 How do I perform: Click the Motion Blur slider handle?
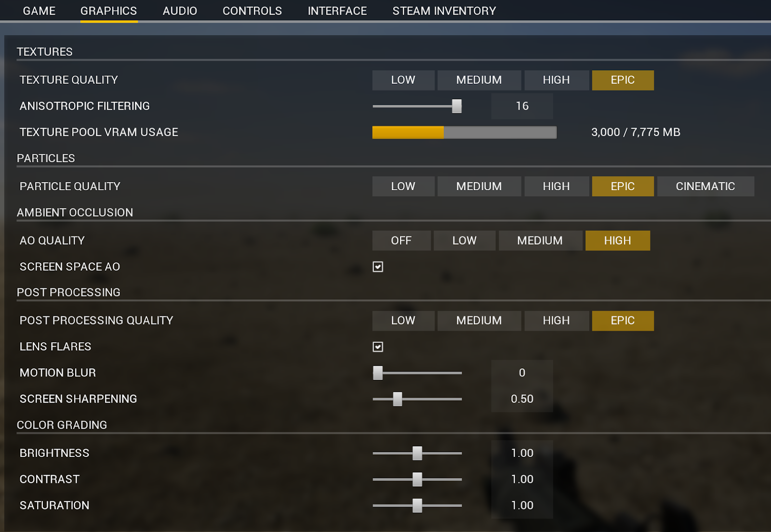coord(378,373)
